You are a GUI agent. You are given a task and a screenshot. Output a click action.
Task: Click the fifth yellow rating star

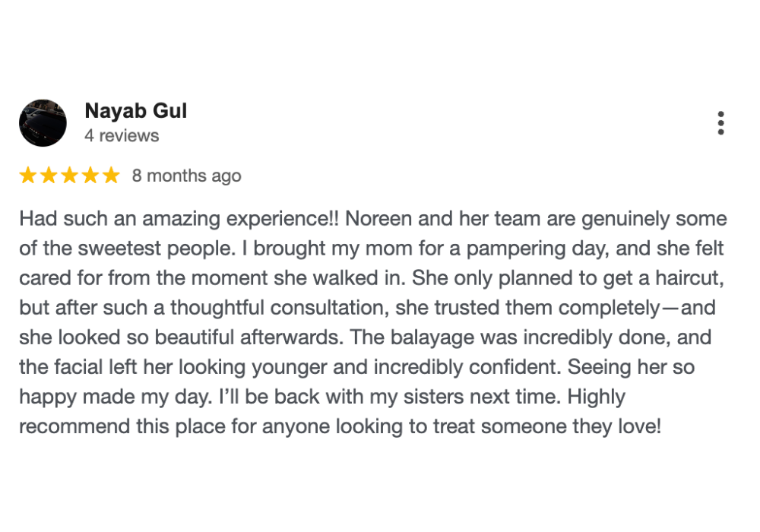[112, 176]
